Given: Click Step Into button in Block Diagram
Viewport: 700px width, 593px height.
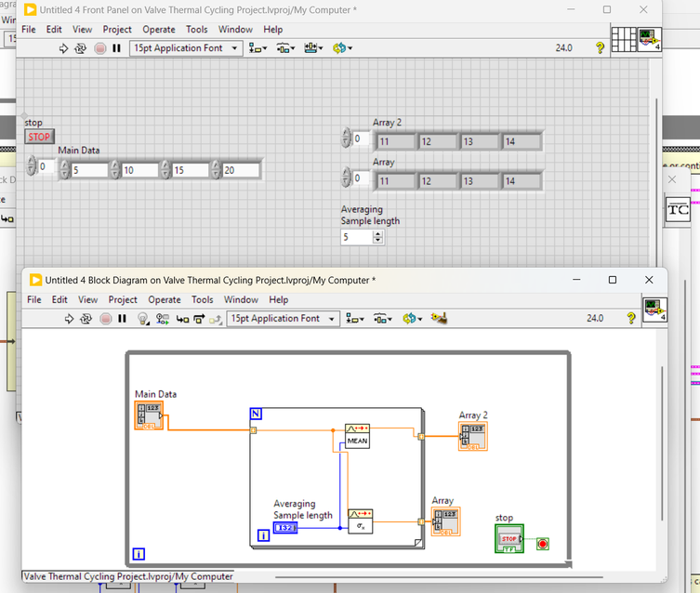Looking at the screenshot, I should [182, 319].
